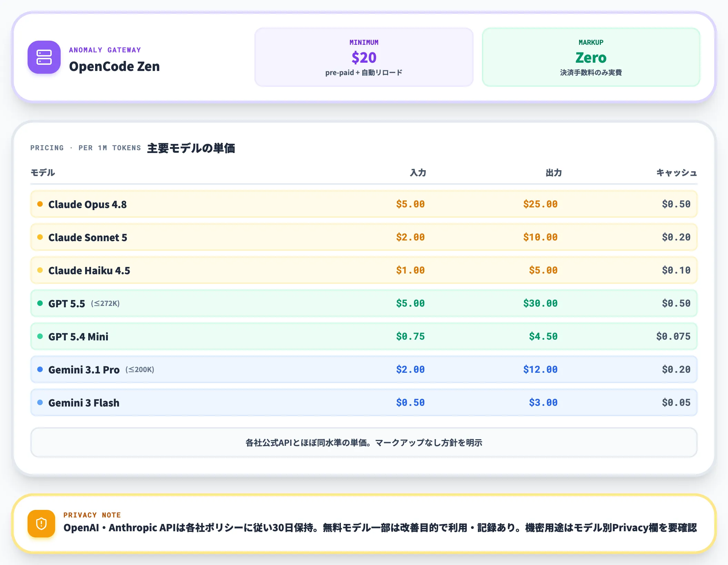728x565 pixels.
Task: Select the Claude Opus 4.8 model name
Action: click(88, 204)
